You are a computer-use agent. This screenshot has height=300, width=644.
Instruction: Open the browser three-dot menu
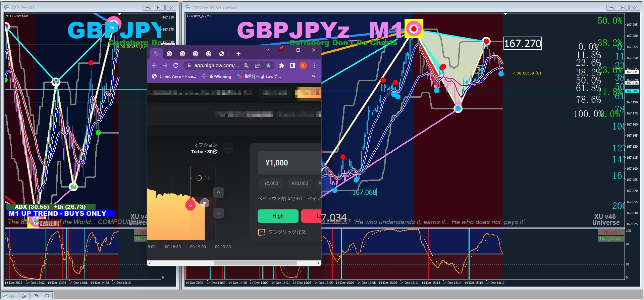click(x=314, y=65)
